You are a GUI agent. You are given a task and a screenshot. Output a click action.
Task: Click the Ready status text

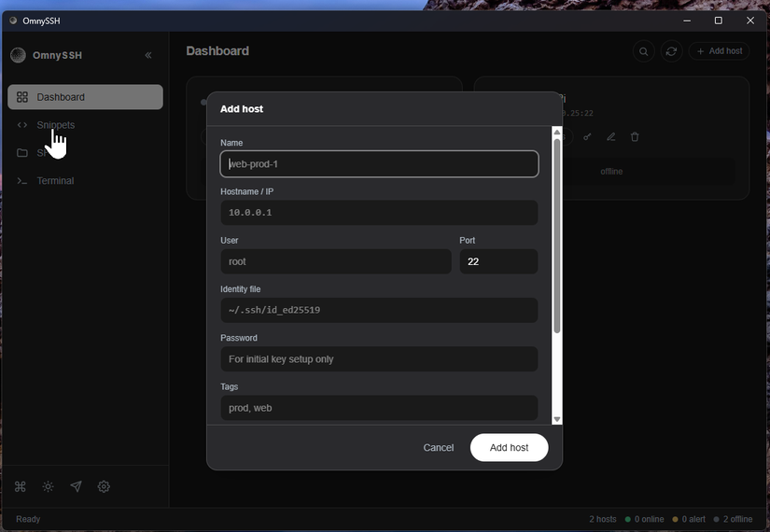click(x=28, y=519)
